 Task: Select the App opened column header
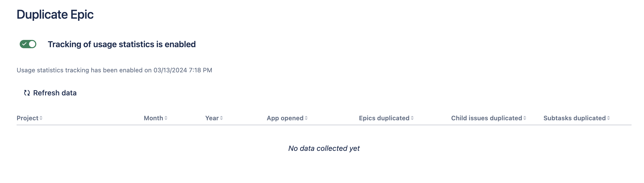pos(285,118)
